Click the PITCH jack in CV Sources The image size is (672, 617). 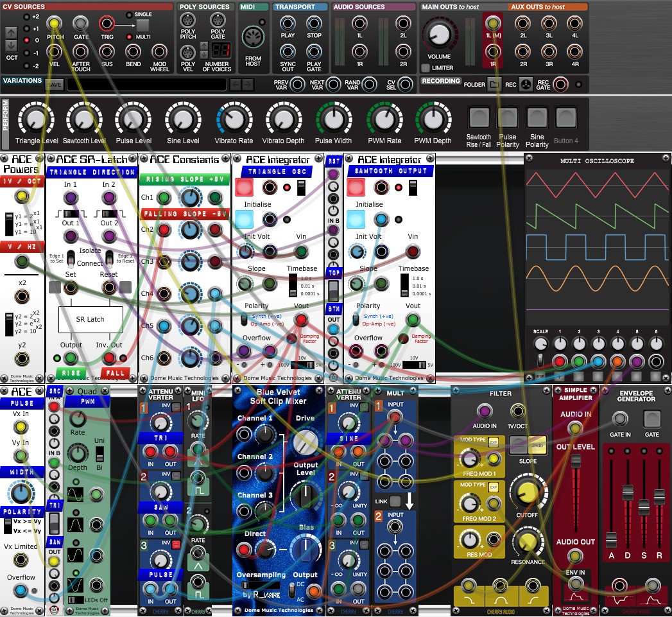click(54, 23)
